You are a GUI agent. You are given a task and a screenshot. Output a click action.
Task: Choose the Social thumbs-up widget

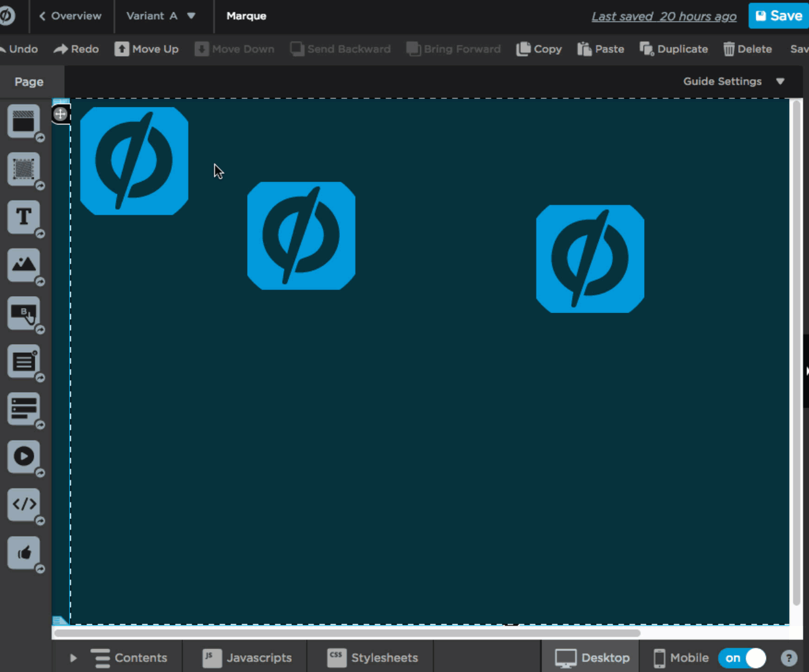pos(24,553)
